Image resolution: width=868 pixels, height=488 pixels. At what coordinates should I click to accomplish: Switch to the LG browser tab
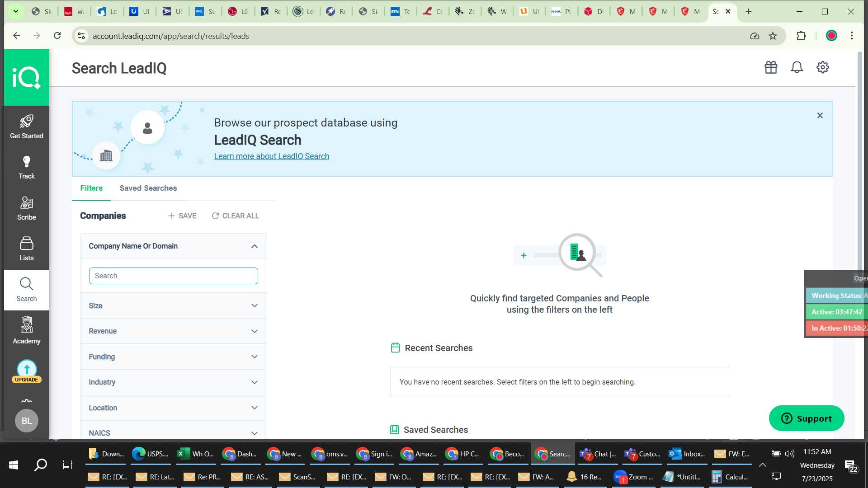pyautogui.click(x=238, y=12)
